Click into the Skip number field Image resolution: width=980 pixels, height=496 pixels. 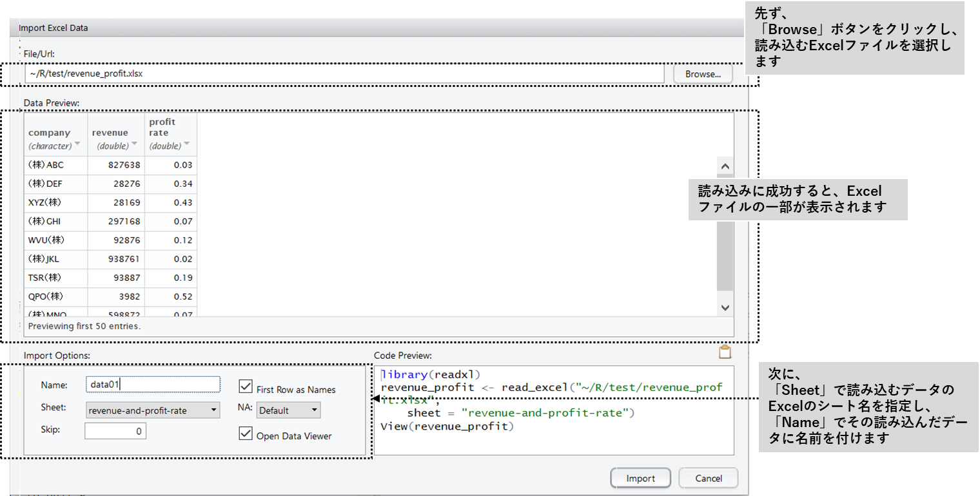pyautogui.click(x=115, y=431)
